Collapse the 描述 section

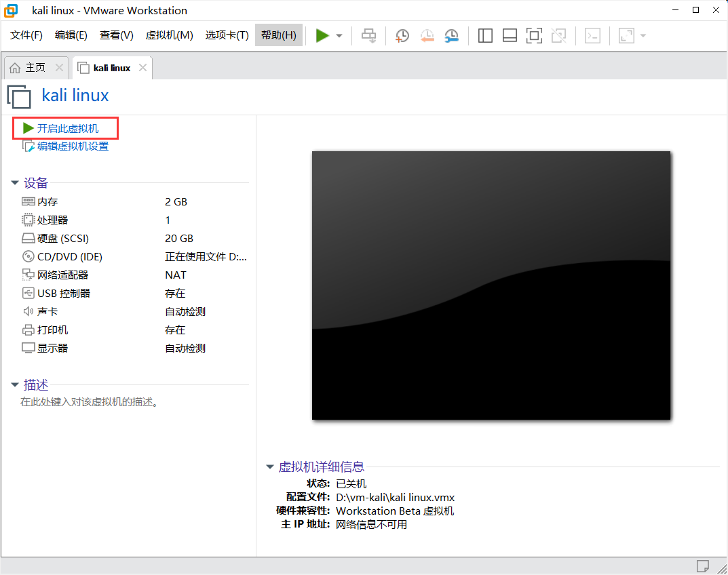tap(15, 384)
